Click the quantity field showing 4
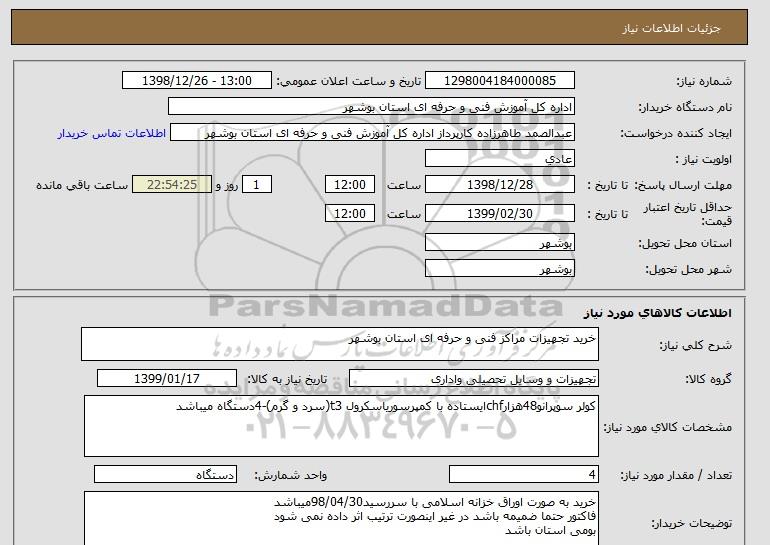 pos(524,474)
